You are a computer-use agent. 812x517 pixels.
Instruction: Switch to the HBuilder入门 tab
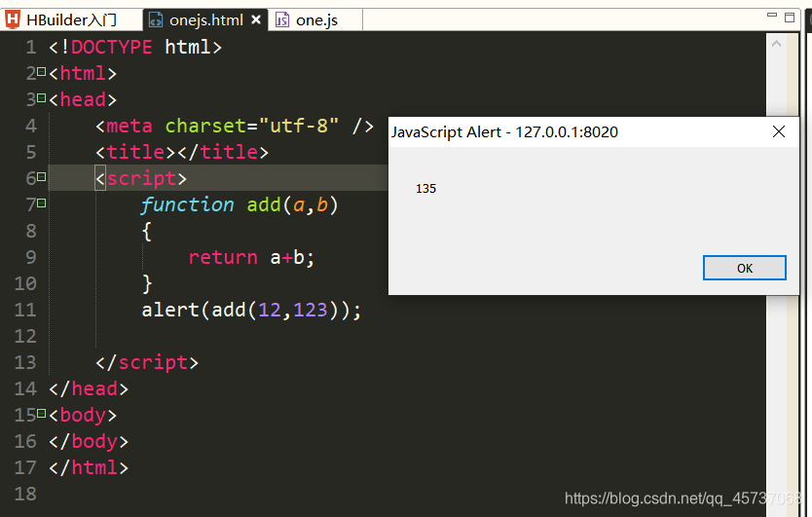click(x=71, y=20)
